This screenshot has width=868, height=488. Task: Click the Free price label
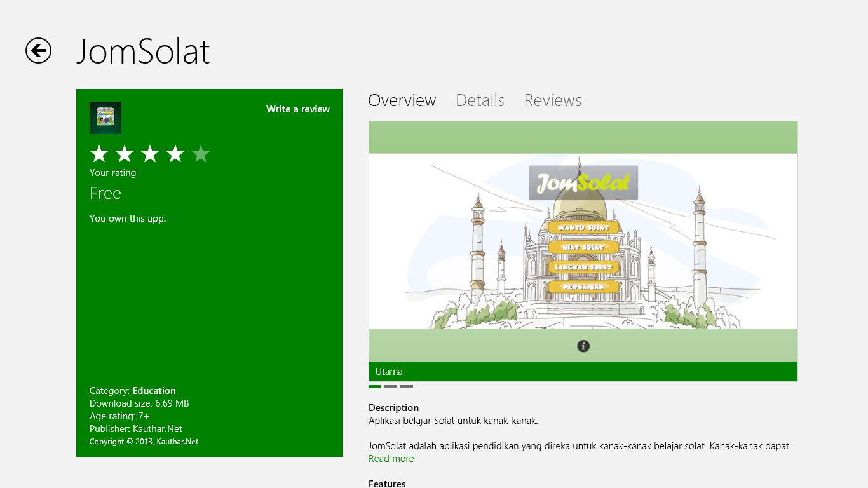tap(105, 193)
